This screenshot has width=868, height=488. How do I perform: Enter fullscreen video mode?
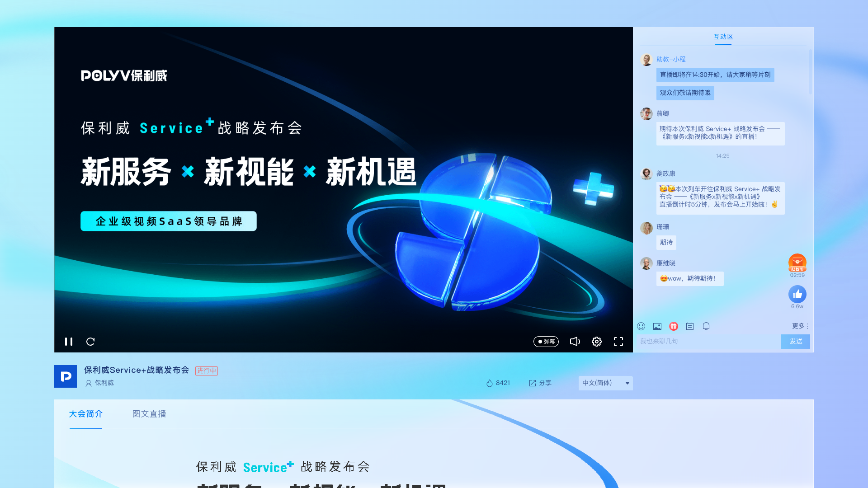pos(618,342)
